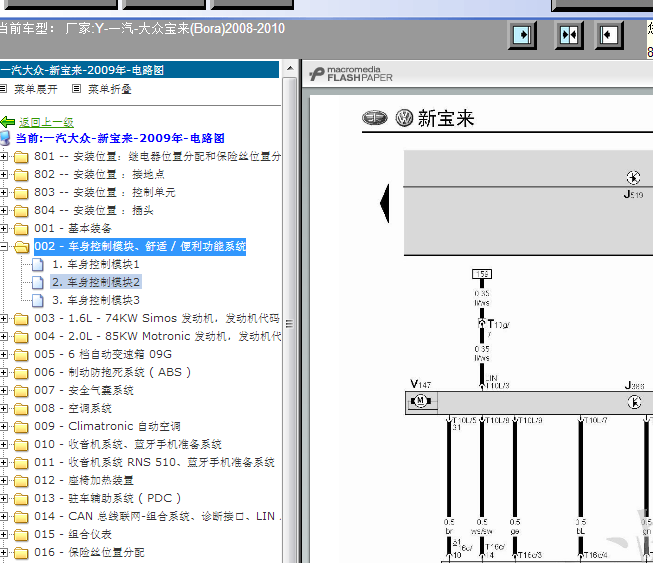Image resolution: width=653 pixels, height=563 pixels.
Task: Select folder icon of 803 控制单元
Action: pos(21,193)
